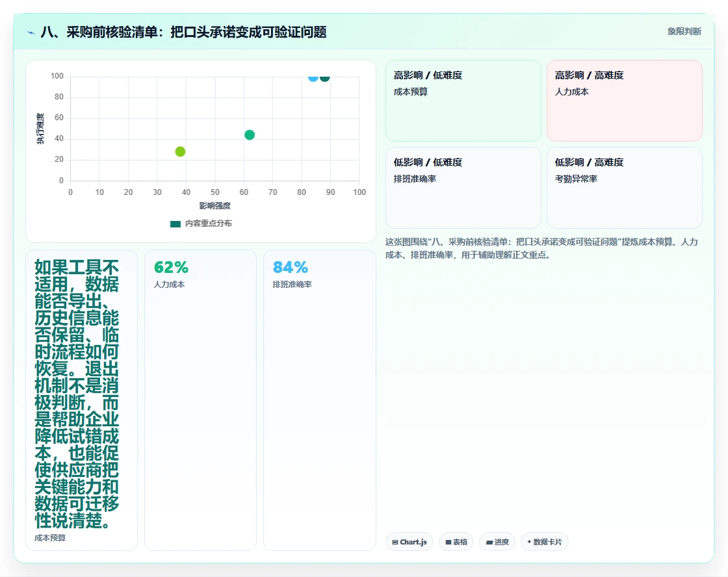Open the 高影响 / 高难度 quadrant card

pyautogui.click(x=624, y=101)
